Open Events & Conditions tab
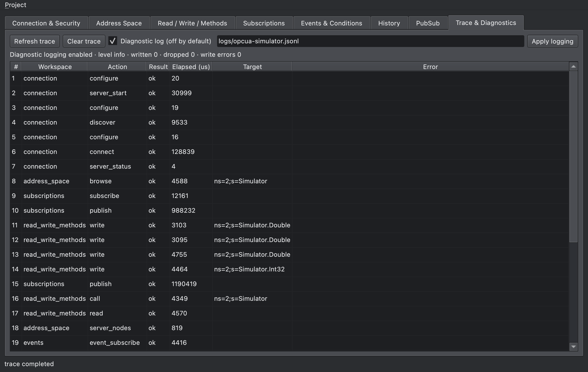Image resolution: width=588 pixels, height=372 pixels. tap(332, 23)
